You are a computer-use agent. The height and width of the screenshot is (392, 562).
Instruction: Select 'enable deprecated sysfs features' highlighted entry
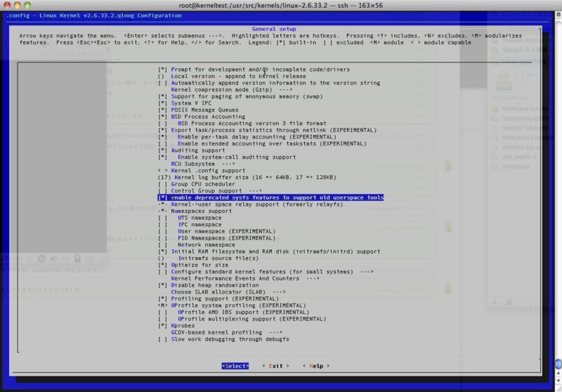(270, 198)
